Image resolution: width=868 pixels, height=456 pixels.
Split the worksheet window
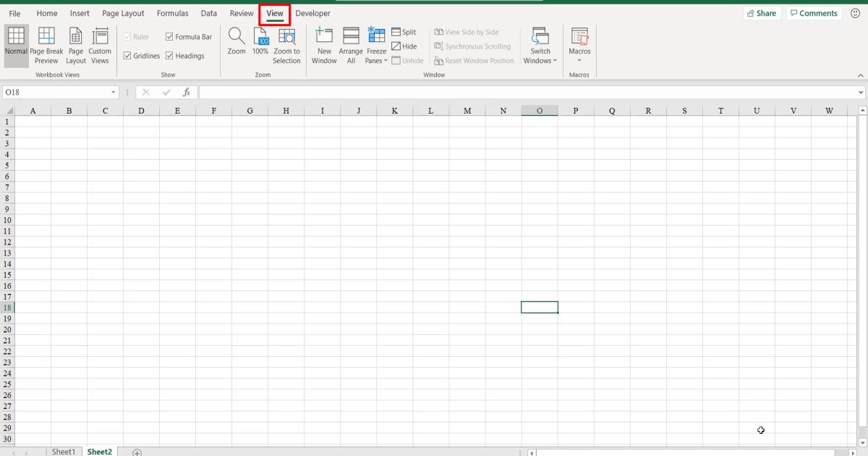pos(404,32)
